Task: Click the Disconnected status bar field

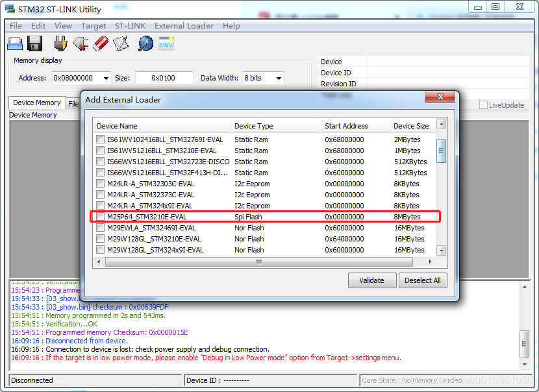Action: (95, 380)
